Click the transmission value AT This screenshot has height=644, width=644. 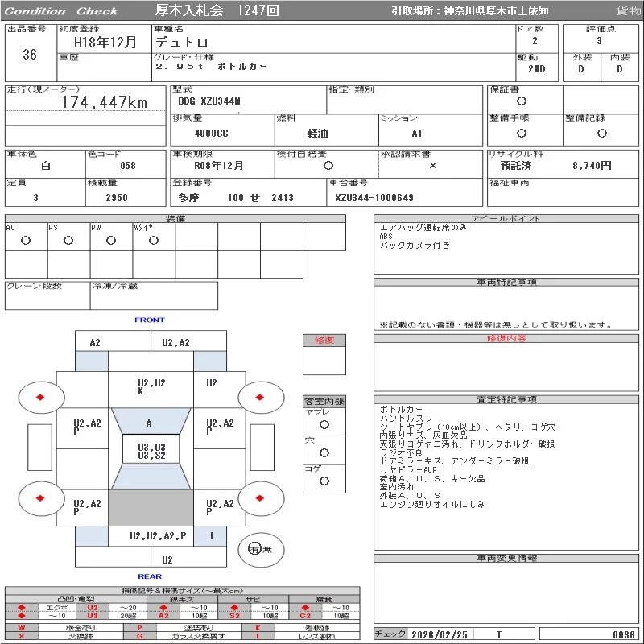[417, 134]
